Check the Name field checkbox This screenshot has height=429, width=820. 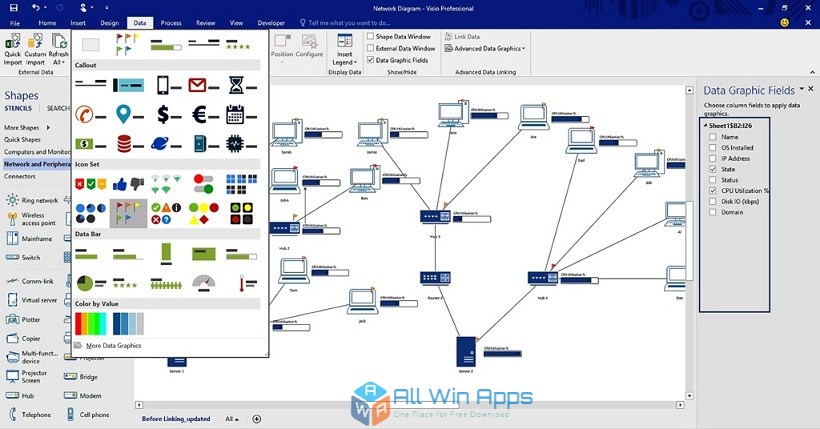pos(712,137)
